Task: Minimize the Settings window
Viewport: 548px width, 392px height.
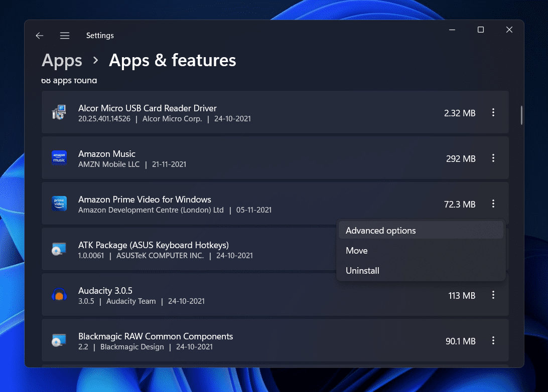Action: [452, 30]
